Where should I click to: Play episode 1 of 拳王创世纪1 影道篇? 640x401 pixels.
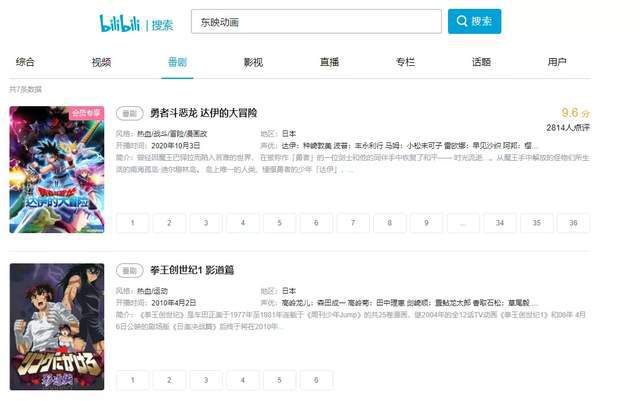[132, 380]
